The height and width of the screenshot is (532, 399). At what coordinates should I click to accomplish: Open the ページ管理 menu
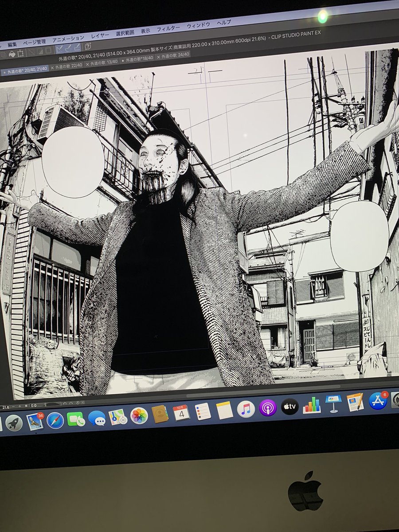pyautogui.click(x=34, y=42)
